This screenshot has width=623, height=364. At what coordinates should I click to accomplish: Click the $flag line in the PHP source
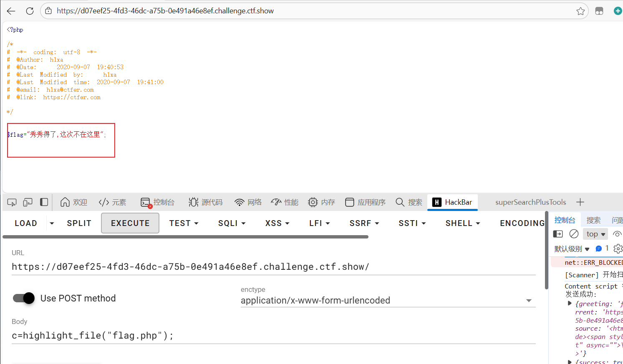point(57,134)
